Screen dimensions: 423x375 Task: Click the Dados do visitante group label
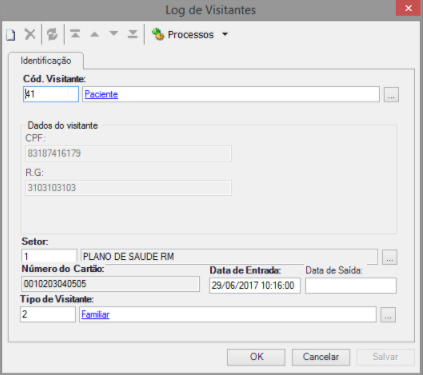[63, 126]
